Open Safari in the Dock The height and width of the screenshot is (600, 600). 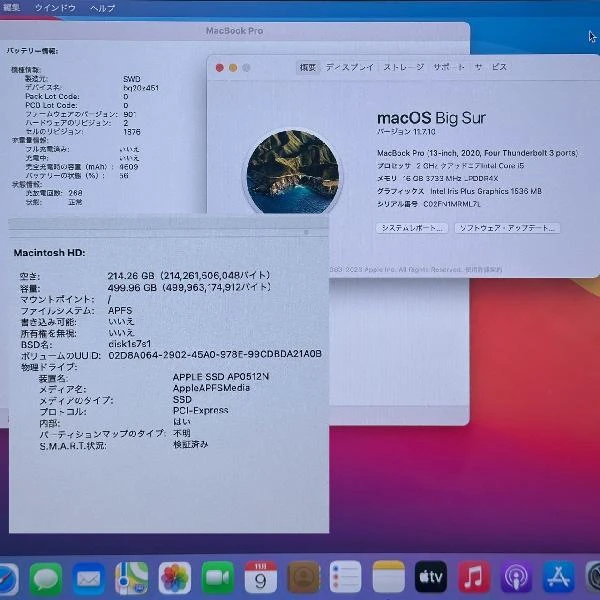pos(8,578)
